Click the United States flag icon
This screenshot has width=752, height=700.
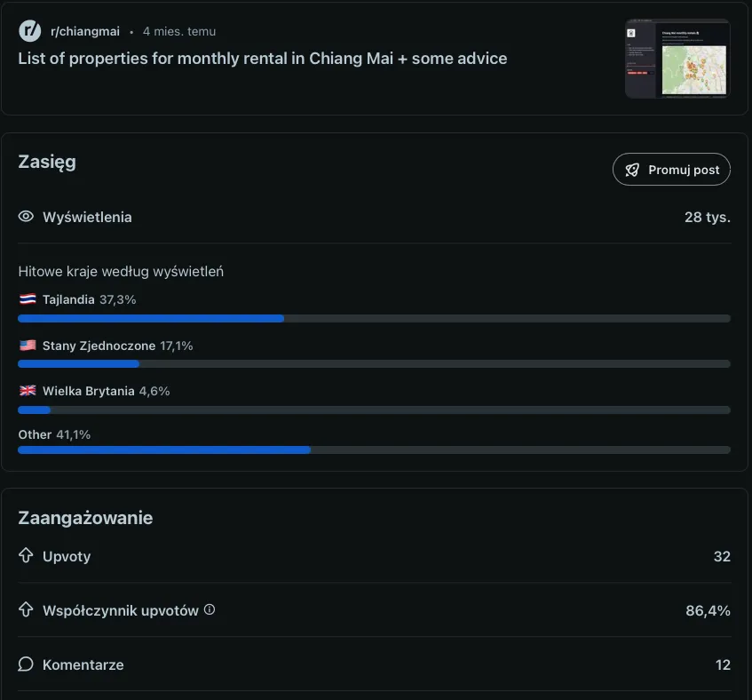[x=28, y=346]
